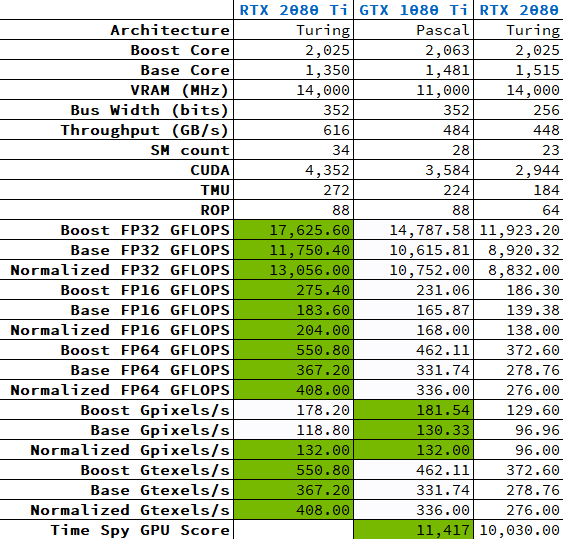This screenshot has height=539, width=563.
Task: Select the Base Gtexels/s row label
Action: [x=160, y=490]
